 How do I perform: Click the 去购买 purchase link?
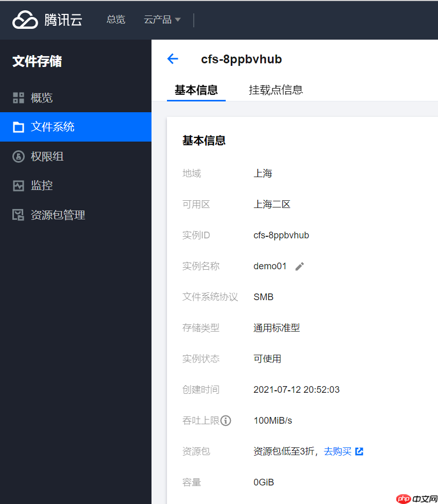(x=338, y=451)
